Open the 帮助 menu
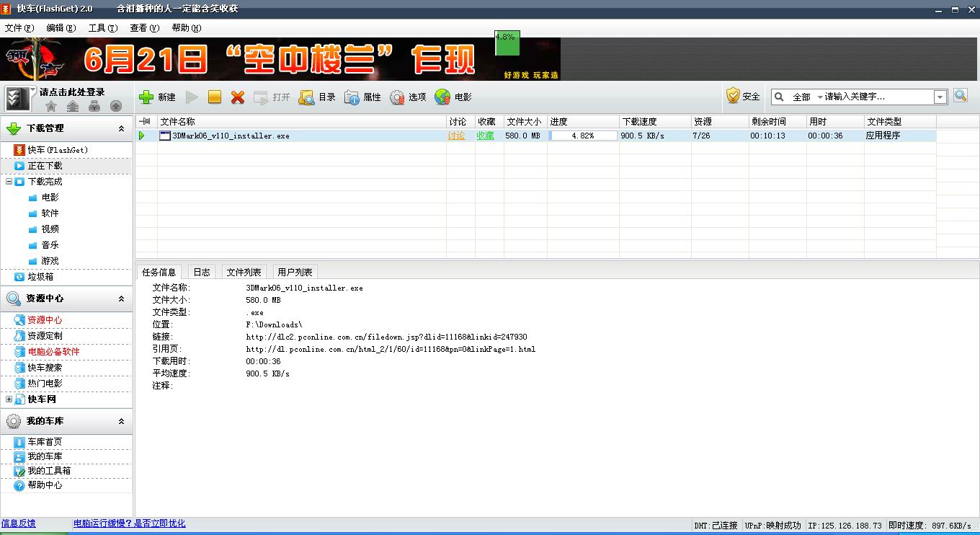This screenshot has width=980, height=535. 187,28
